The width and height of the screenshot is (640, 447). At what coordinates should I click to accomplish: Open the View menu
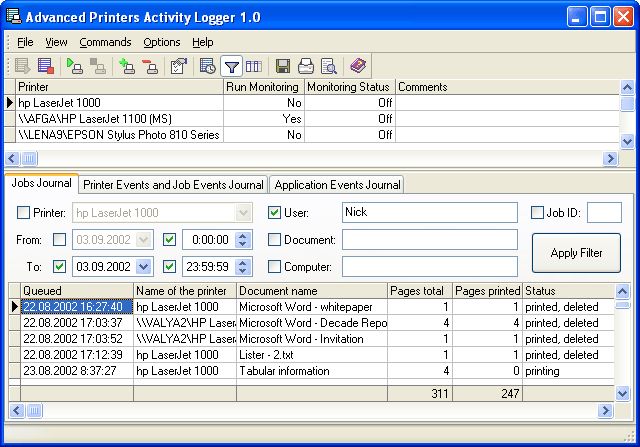tap(56, 42)
